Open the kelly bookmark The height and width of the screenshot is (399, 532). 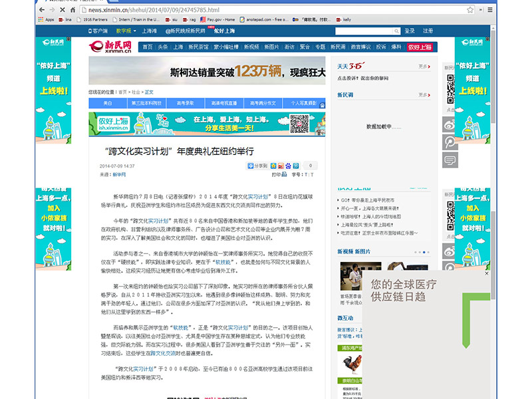344,20
